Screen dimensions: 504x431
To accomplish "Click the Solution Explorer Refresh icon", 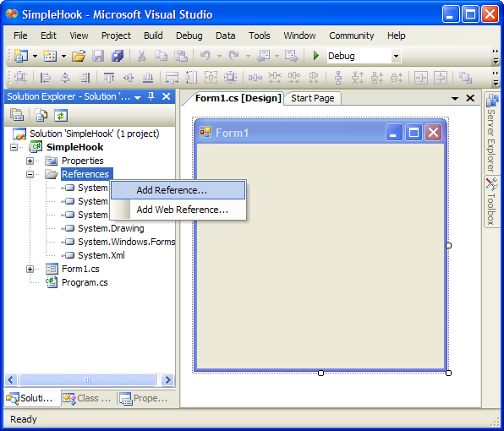I will [61, 115].
